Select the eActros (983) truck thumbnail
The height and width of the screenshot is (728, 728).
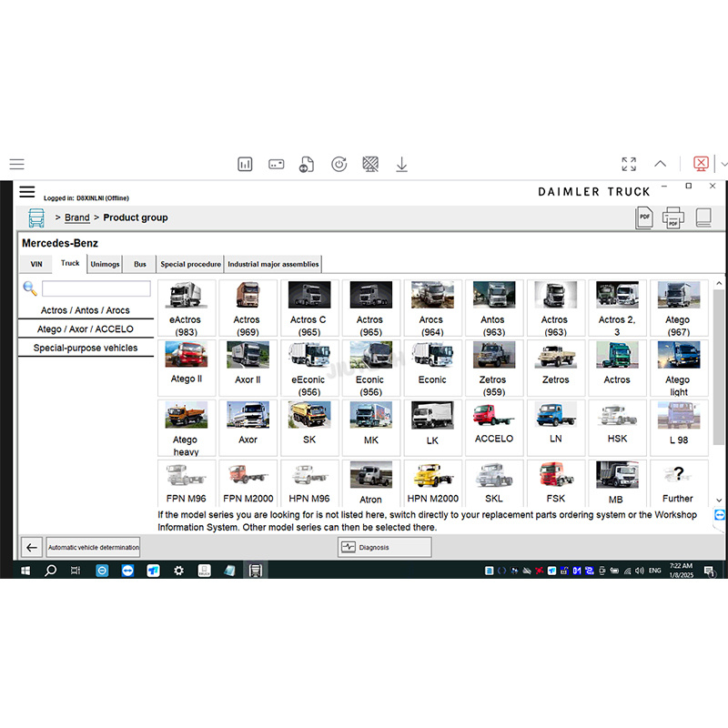click(x=185, y=308)
